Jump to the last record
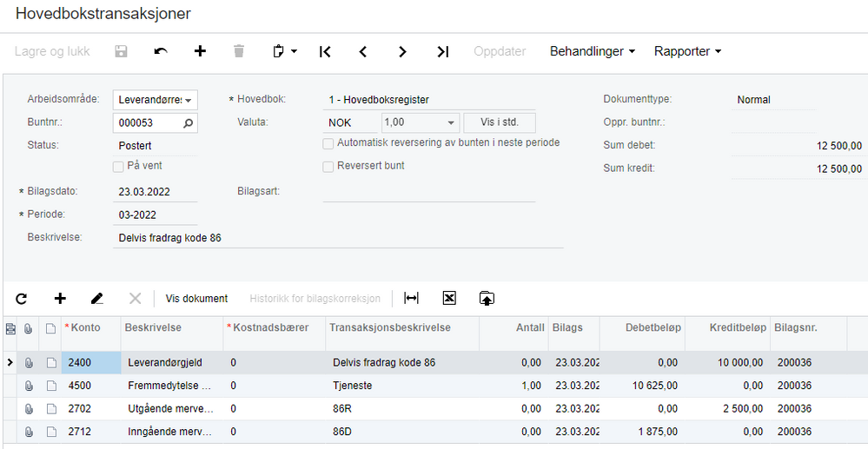868x449 pixels. [443, 52]
